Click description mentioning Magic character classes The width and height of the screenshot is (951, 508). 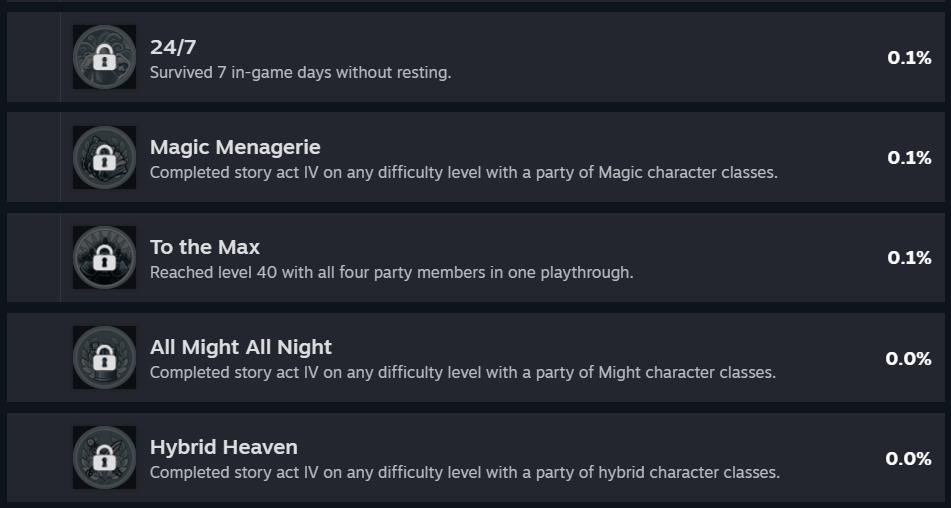[x=463, y=173]
